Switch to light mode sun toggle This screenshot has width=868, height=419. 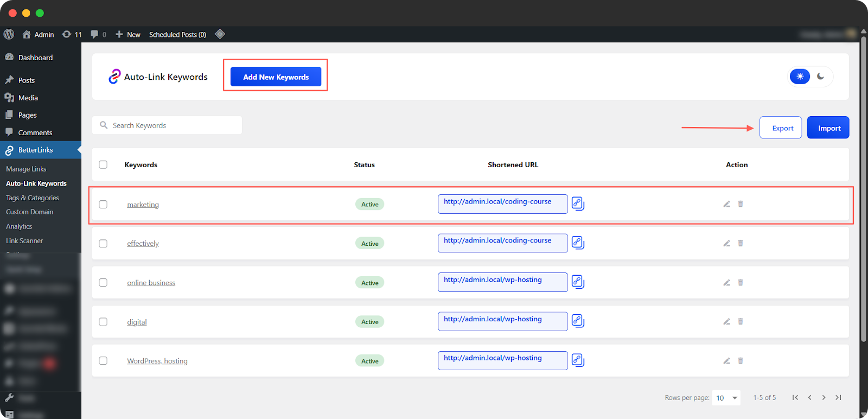tap(800, 77)
